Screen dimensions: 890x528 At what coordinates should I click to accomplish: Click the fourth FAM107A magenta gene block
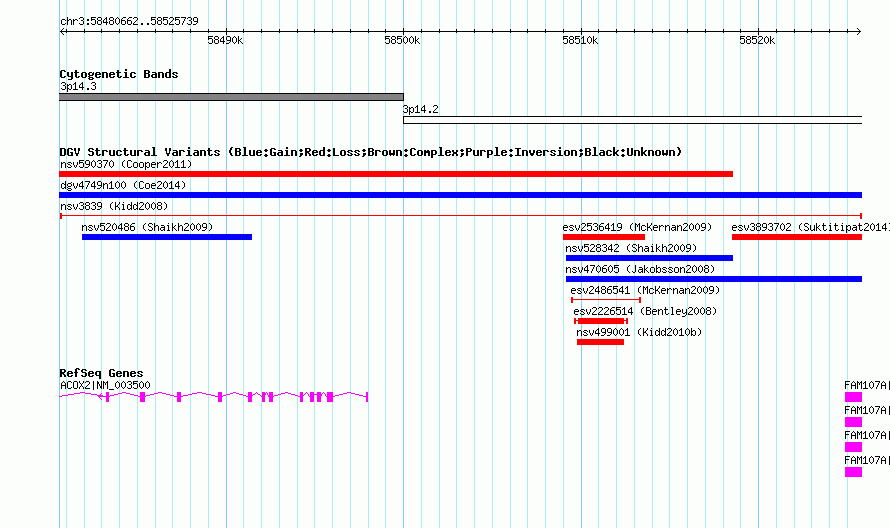[853, 472]
